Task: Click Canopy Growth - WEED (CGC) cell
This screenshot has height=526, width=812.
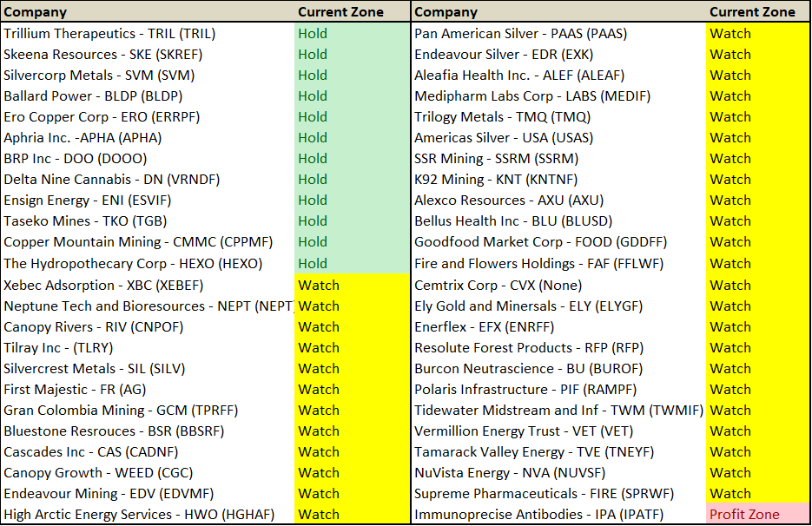Action: pos(148,473)
